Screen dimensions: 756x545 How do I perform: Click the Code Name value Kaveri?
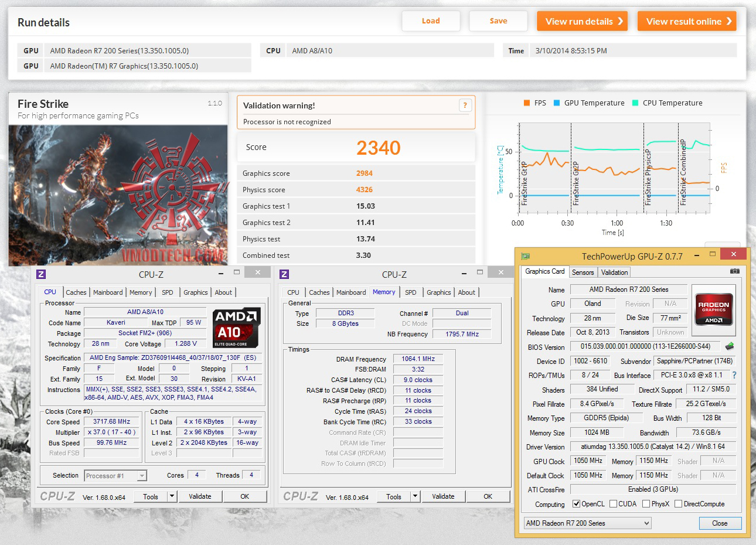point(116,323)
